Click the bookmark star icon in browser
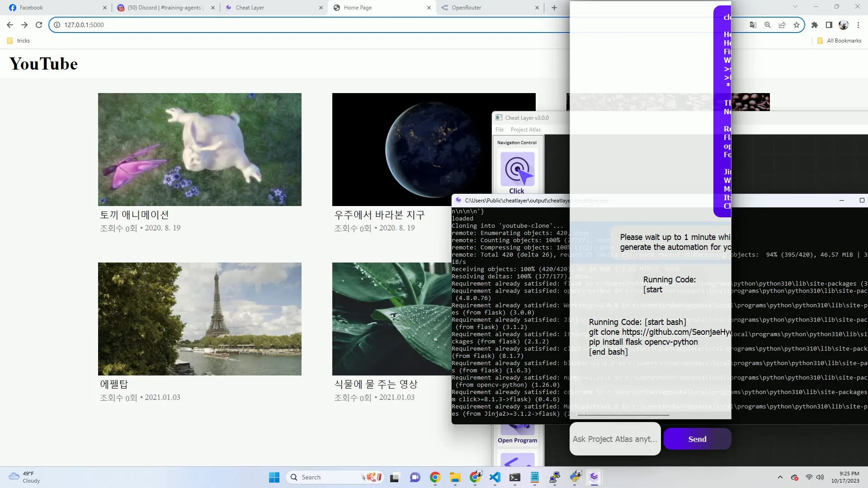Viewport: 868px width, 488px height. point(797,24)
